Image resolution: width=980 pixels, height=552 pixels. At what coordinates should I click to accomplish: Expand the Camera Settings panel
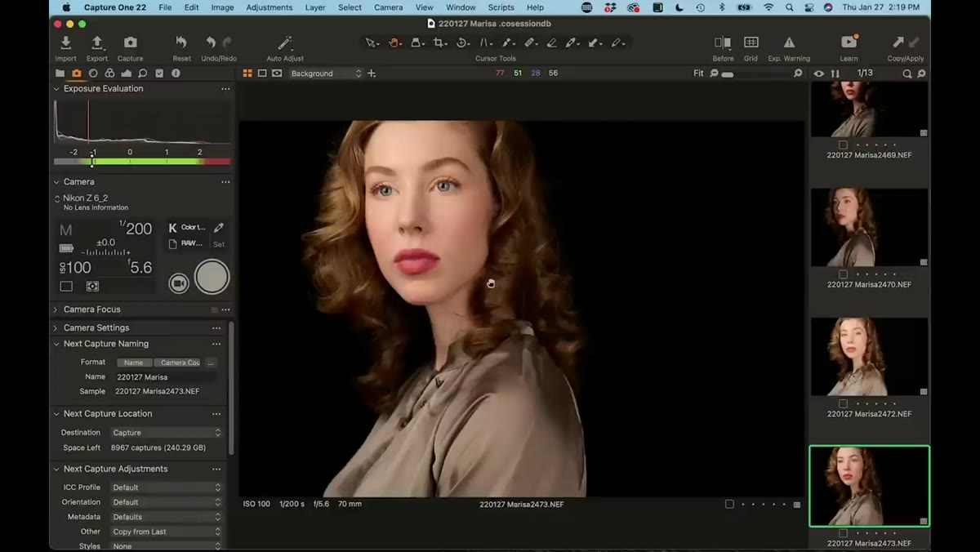pyautogui.click(x=56, y=327)
